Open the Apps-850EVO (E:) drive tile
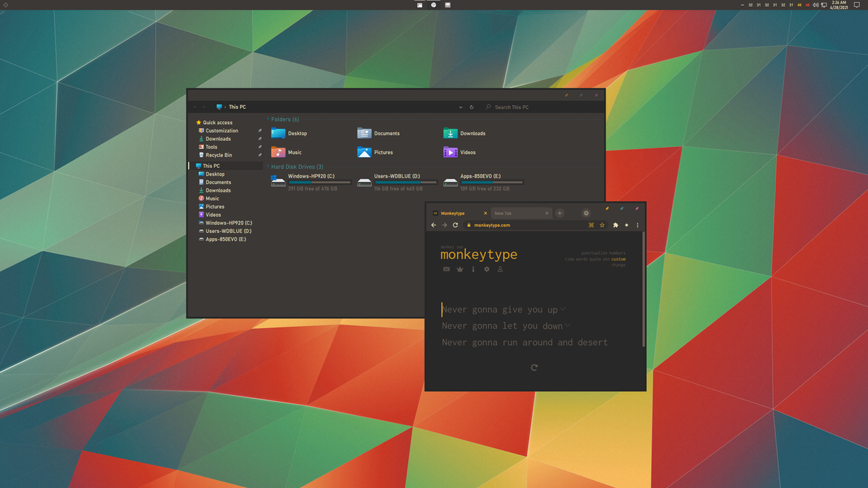The width and height of the screenshot is (868, 488). pyautogui.click(x=483, y=182)
